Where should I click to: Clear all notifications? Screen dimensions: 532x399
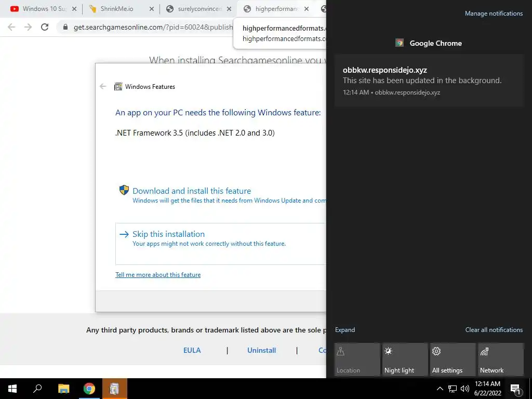point(494,330)
